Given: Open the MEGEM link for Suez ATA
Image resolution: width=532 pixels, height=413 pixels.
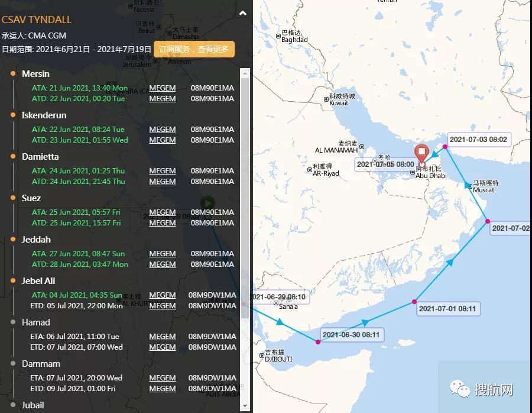Looking at the screenshot, I should point(162,212).
